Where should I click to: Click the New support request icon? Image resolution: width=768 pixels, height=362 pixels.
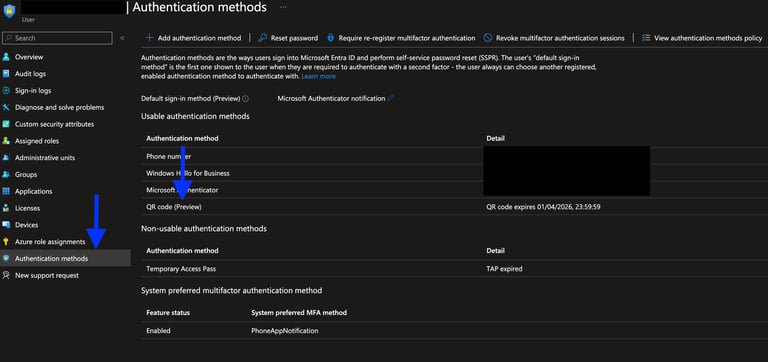[x=6, y=275]
